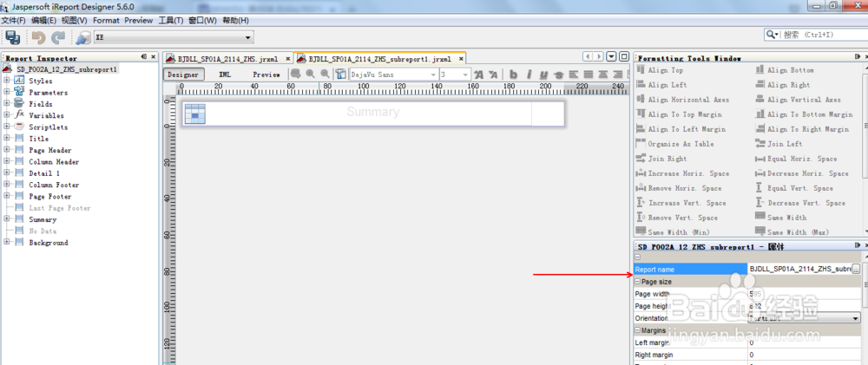This screenshot has width=868, height=365.
Task: Click the search box in toolbar
Action: pos(814,35)
